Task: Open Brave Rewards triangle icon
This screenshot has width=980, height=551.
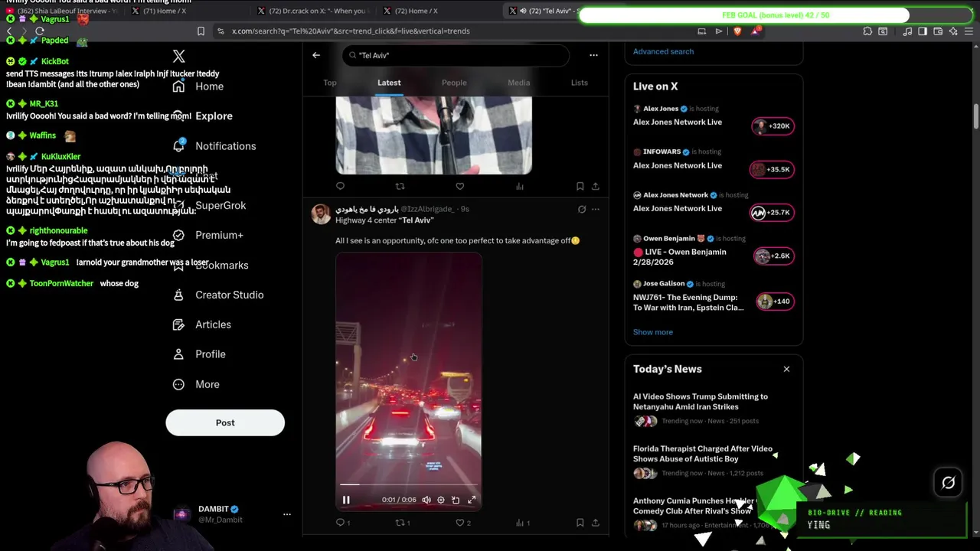Action: tap(756, 31)
